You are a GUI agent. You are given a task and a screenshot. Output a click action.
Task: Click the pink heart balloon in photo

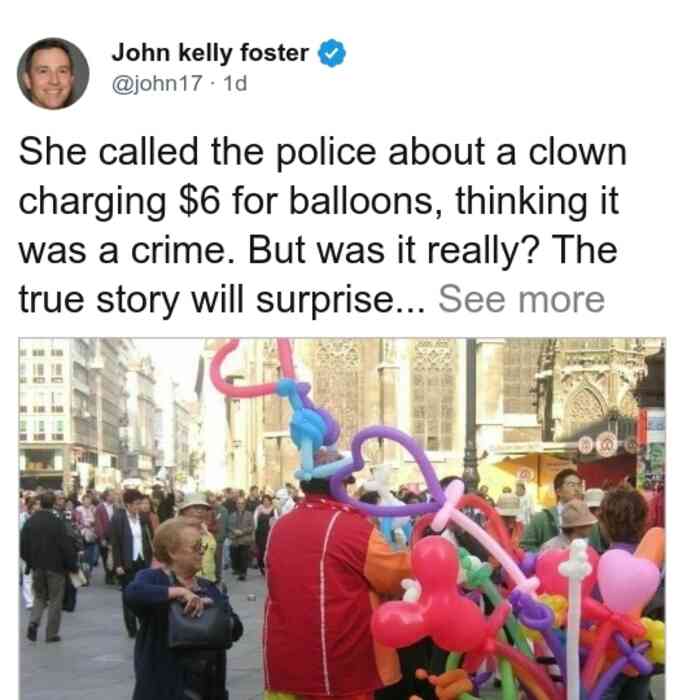[627, 580]
